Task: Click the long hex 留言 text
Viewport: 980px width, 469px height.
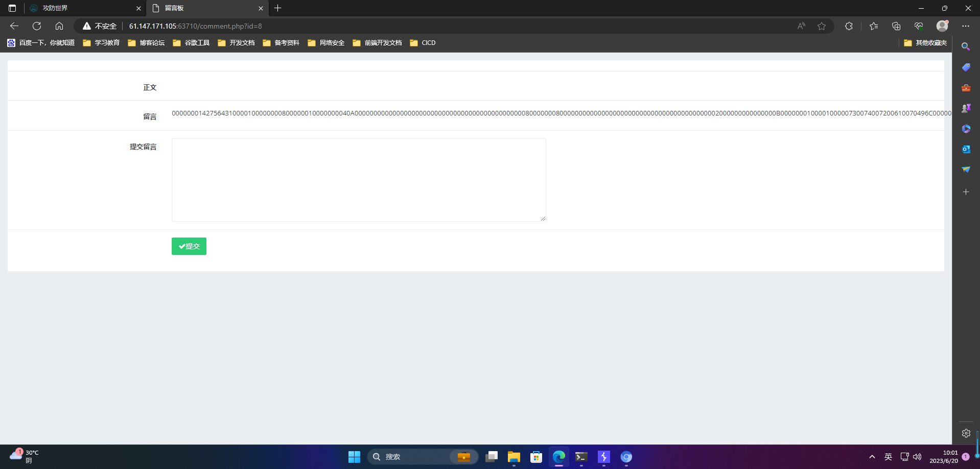Action: (562, 113)
